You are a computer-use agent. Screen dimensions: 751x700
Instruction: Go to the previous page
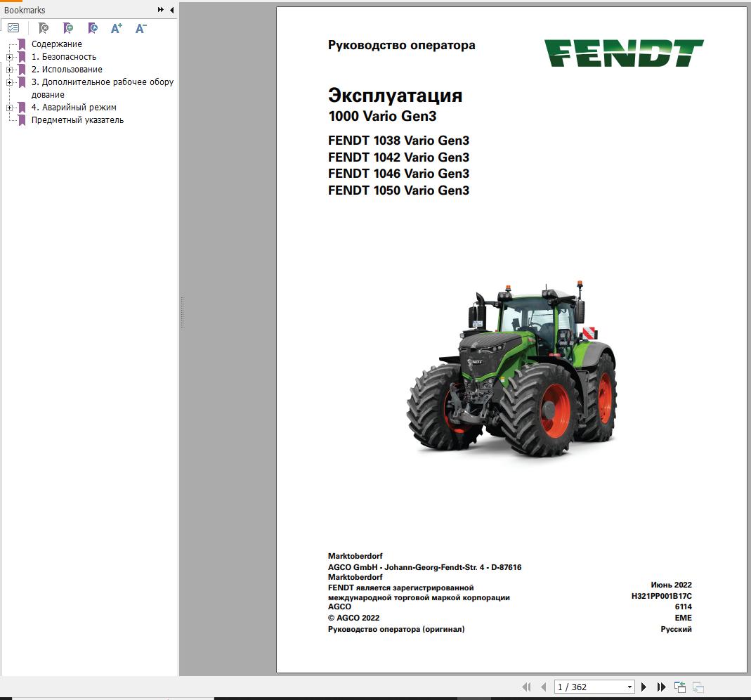coord(544,687)
